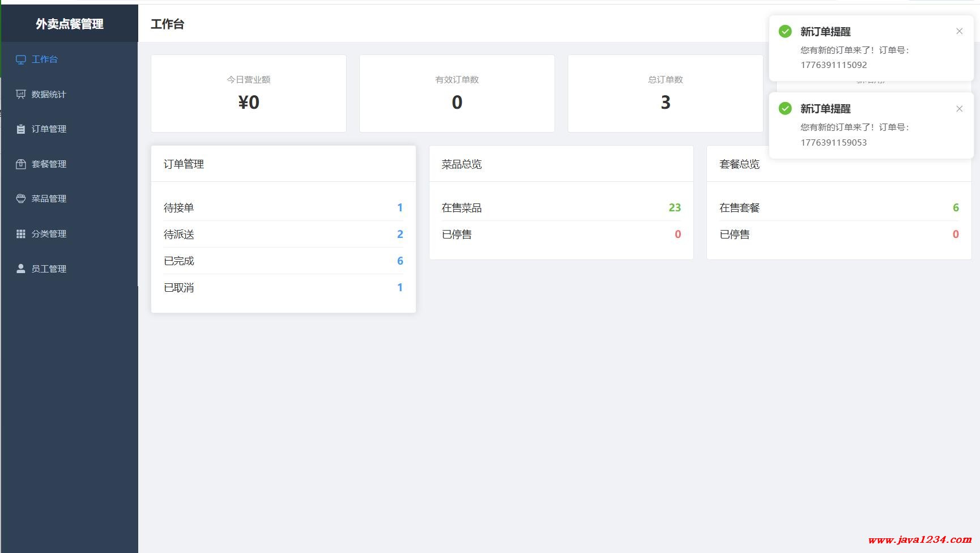Click the 今日营业额 statistics card

(x=249, y=93)
